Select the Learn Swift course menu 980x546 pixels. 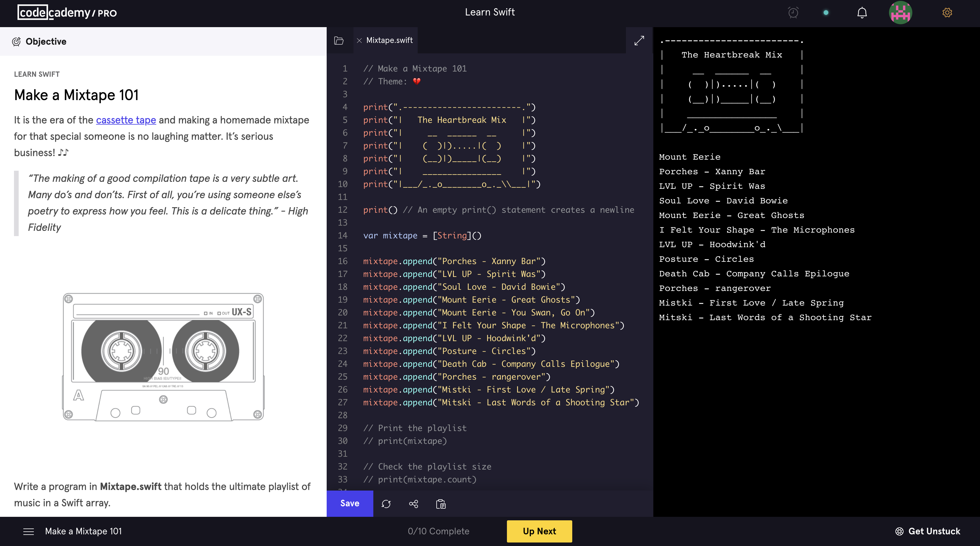490,12
